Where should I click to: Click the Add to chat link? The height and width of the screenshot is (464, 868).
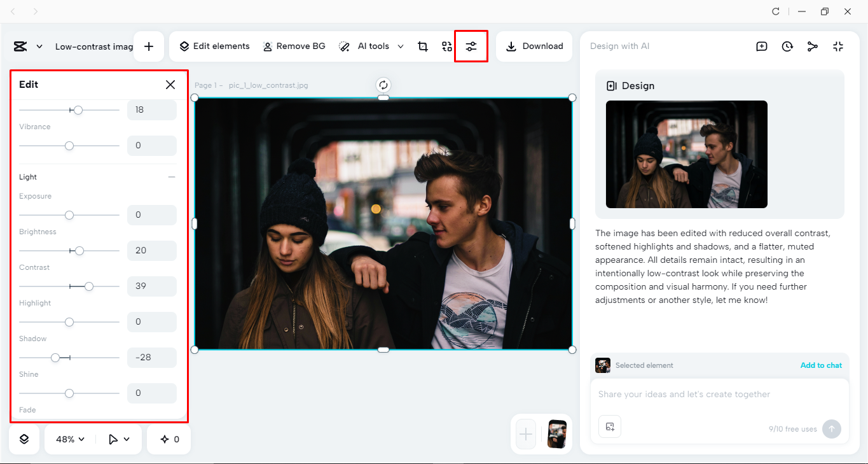[x=821, y=365]
